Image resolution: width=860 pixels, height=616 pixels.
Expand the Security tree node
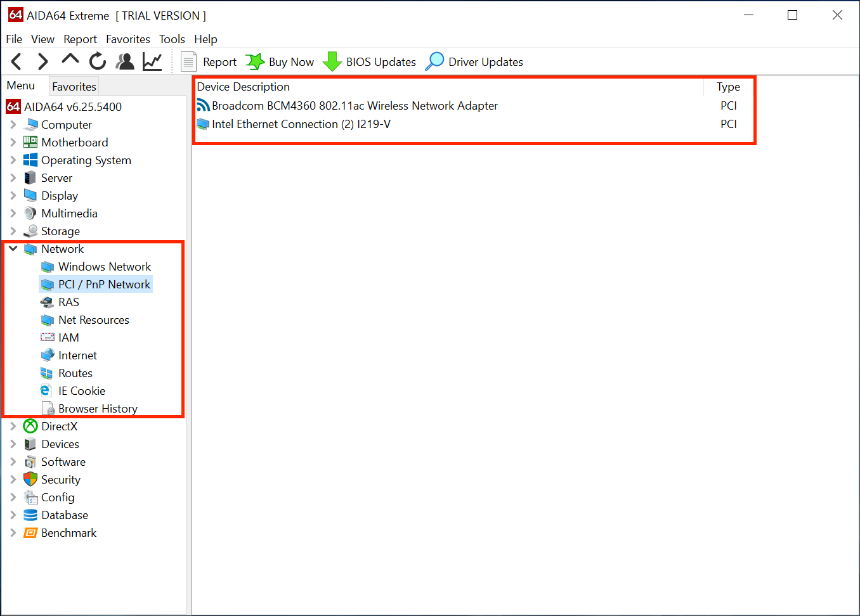point(13,480)
